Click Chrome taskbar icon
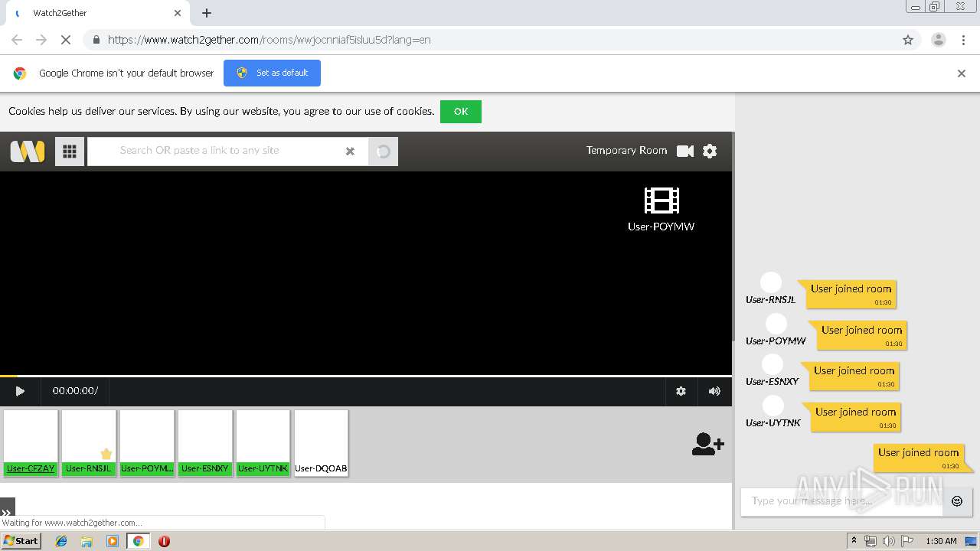The height and width of the screenshot is (551, 980). 138,541
